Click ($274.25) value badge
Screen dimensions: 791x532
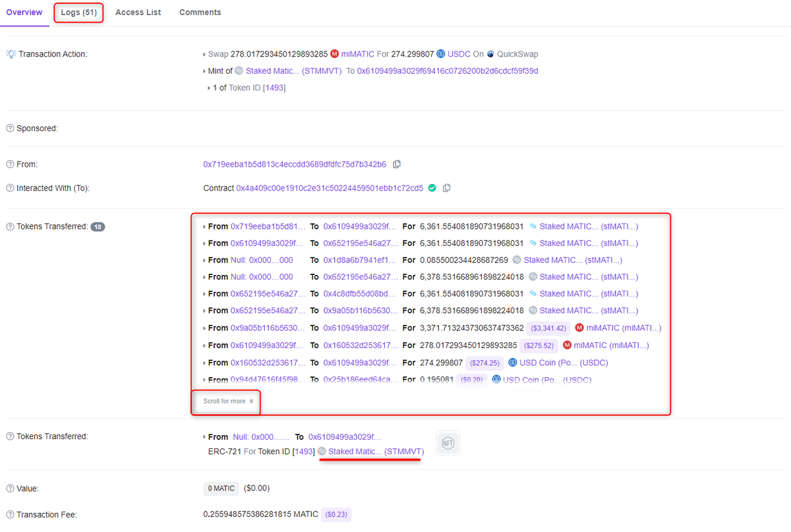pos(484,363)
